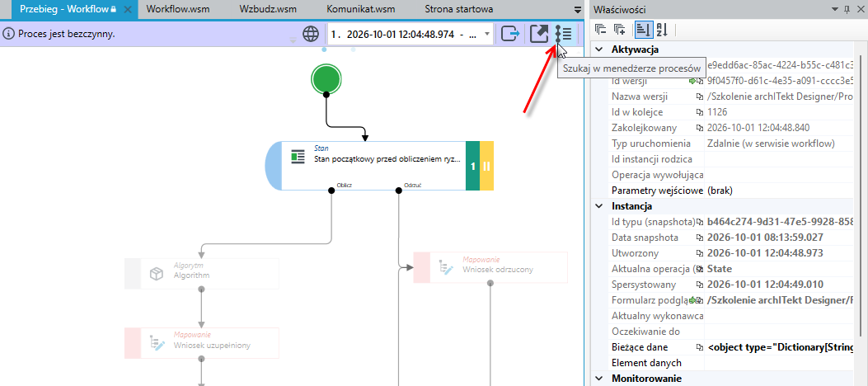Screen dimensions: 868x386
Task: Click the small icon beside Nazwa wersji value
Action: click(x=700, y=97)
